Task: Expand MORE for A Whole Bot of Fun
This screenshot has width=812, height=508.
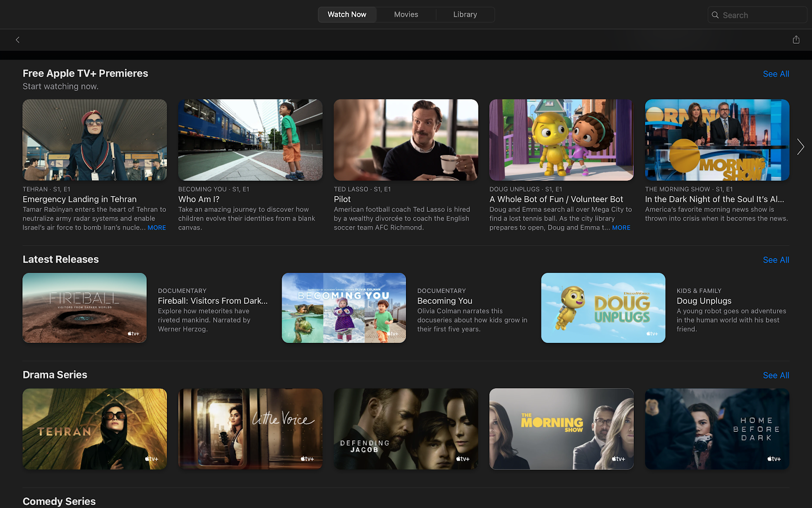Action: click(621, 228)
